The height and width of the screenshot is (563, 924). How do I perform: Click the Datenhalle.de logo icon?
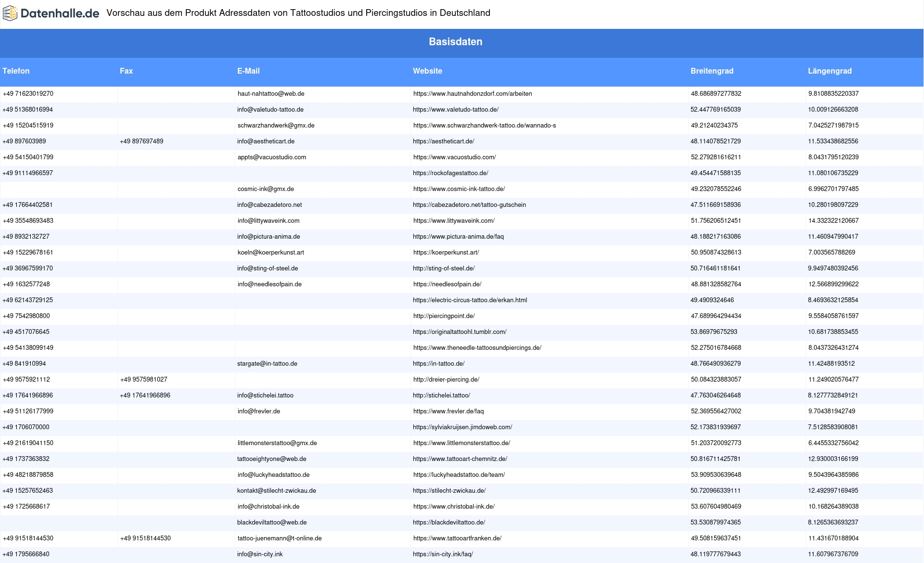(x=10, y=13)
